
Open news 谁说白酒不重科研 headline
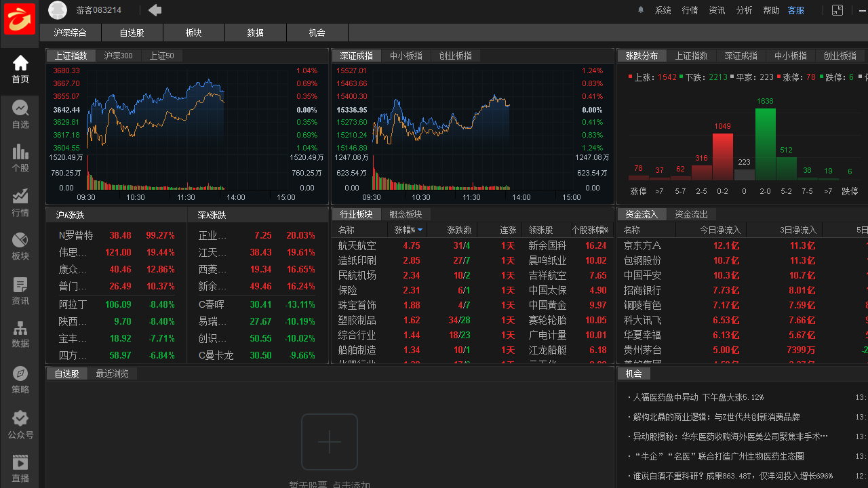point(732,476)
